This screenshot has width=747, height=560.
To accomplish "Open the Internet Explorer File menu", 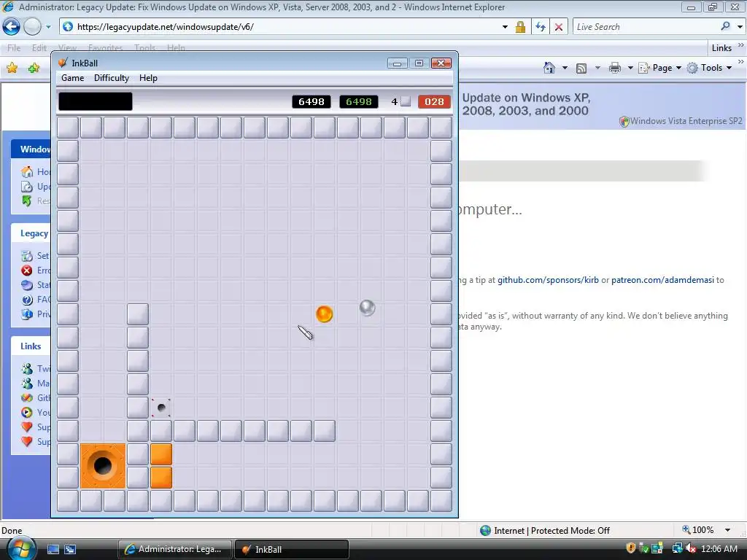I will click(14, 48).
